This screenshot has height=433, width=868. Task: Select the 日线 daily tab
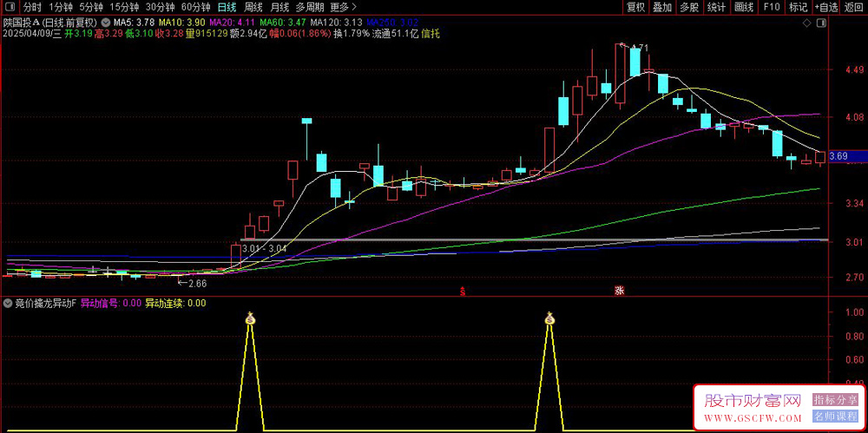pyautogui.click(x=227, y=7)
